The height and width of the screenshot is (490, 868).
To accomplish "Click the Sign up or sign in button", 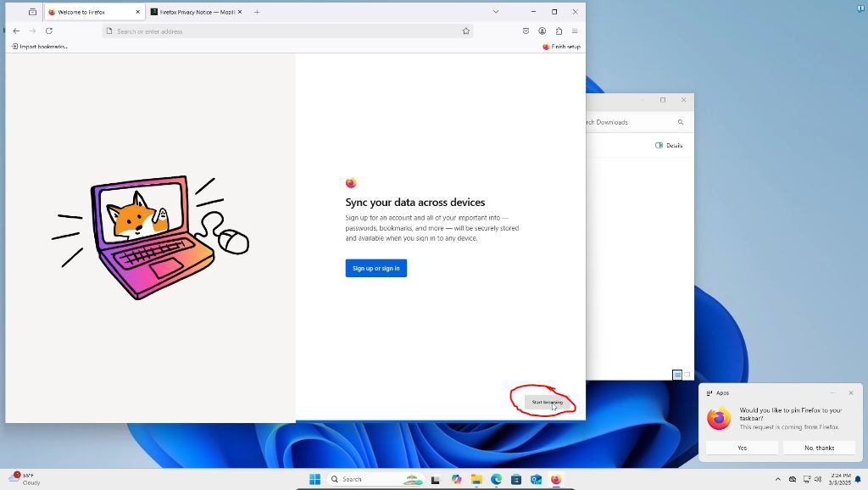I will (376, 268).
